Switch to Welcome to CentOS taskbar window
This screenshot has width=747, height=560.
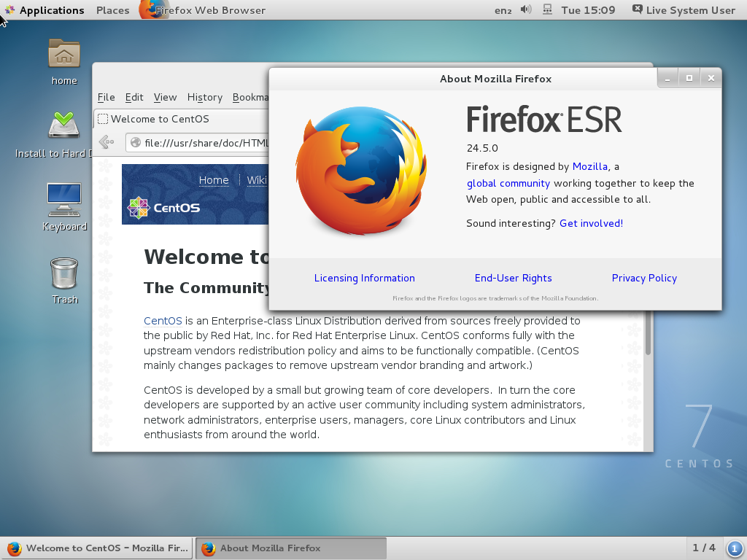point(97,548)
